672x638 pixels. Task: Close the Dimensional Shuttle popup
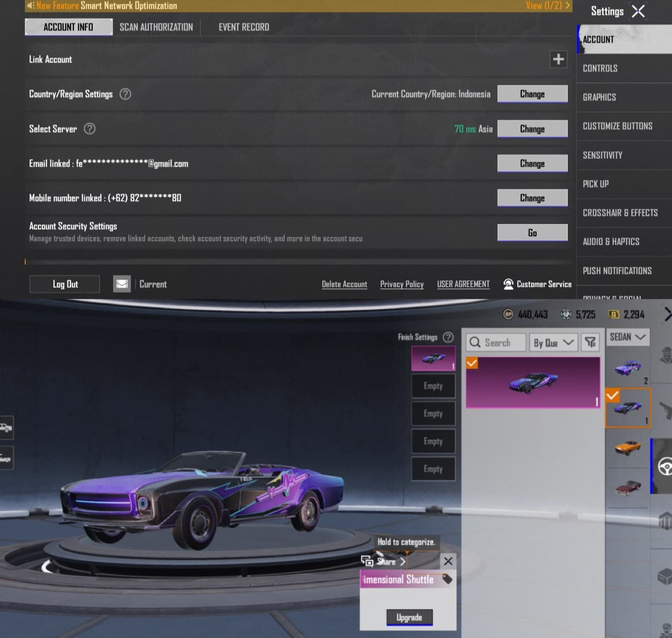pos(448,561)
